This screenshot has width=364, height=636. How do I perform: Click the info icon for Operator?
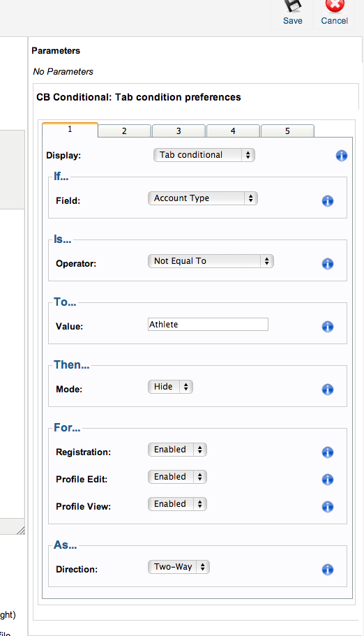328,264
